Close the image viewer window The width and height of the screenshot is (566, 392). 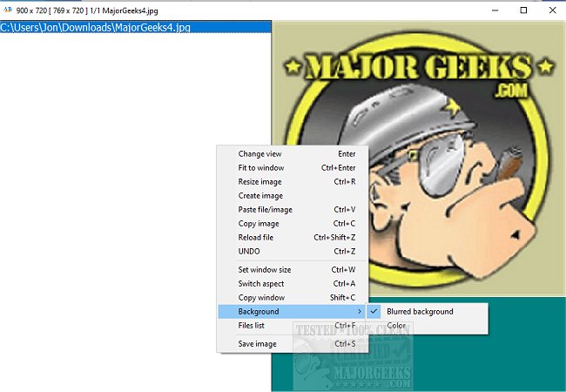(552, 10)
